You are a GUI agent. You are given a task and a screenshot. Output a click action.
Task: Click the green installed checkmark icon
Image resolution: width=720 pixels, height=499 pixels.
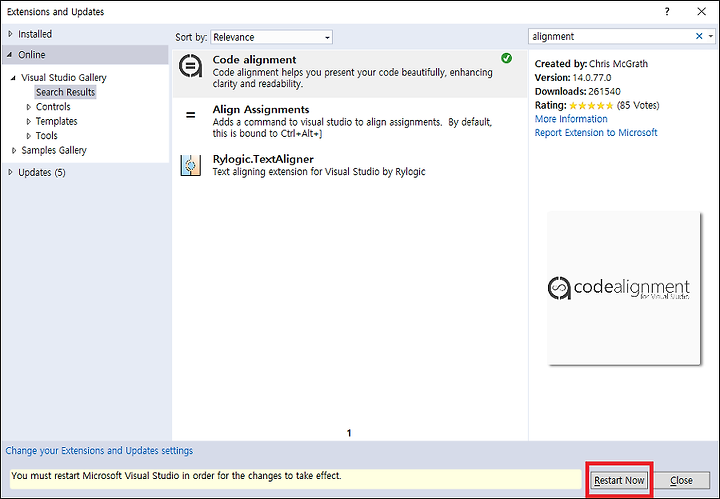tap(506, 58)
